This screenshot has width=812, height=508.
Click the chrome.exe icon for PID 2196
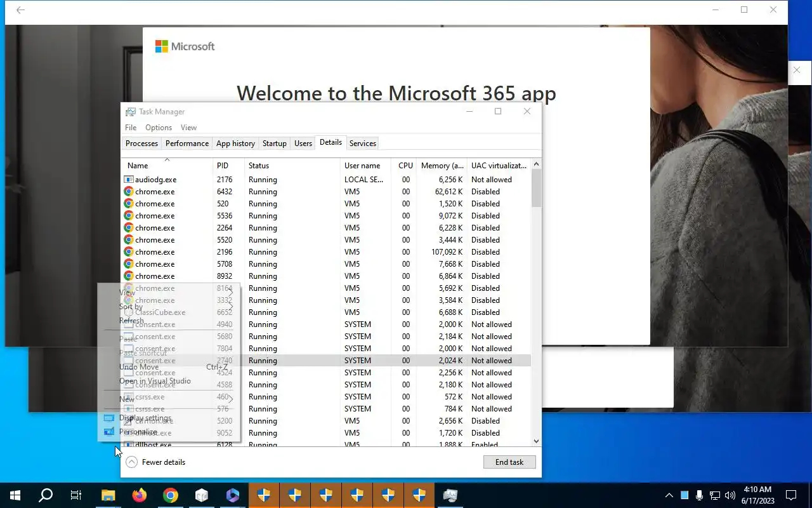pos(129,252)
